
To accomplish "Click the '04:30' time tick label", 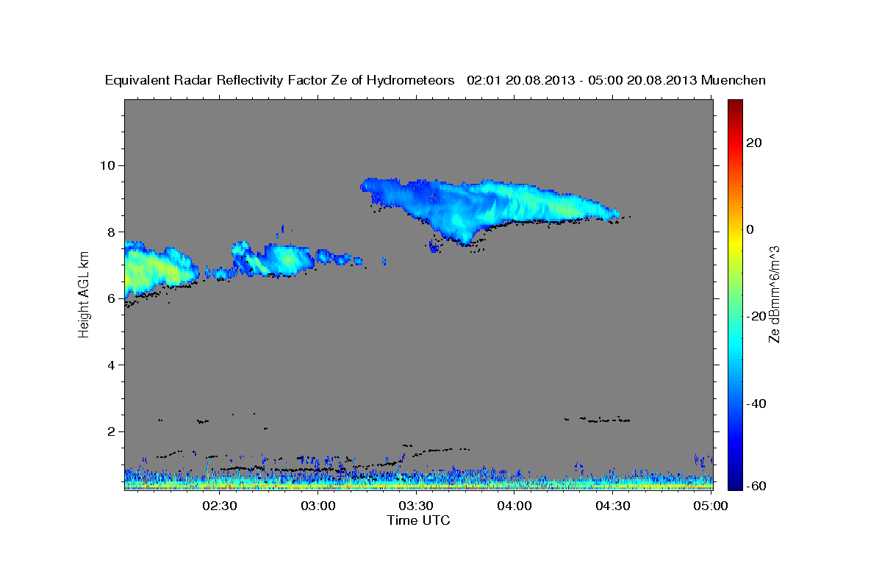I will click(x=613, y=506).
